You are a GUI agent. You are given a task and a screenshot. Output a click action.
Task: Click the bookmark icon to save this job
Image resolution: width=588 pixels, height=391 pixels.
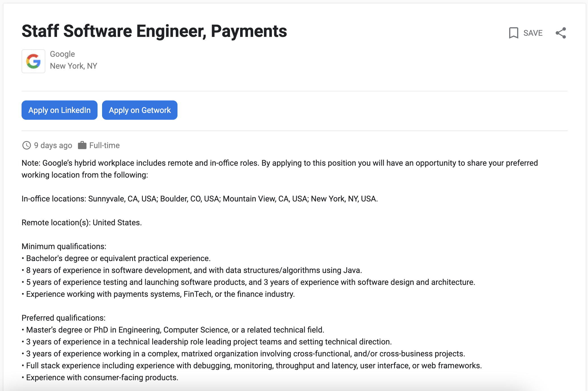(x=513, y=33)
